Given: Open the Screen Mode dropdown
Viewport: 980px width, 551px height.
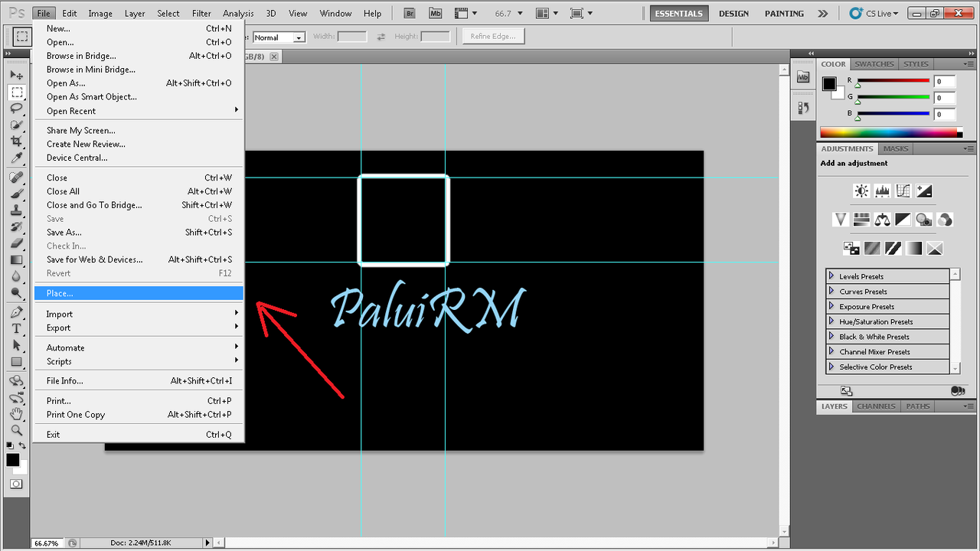Looking at the screenshot, I should (580, 13).
